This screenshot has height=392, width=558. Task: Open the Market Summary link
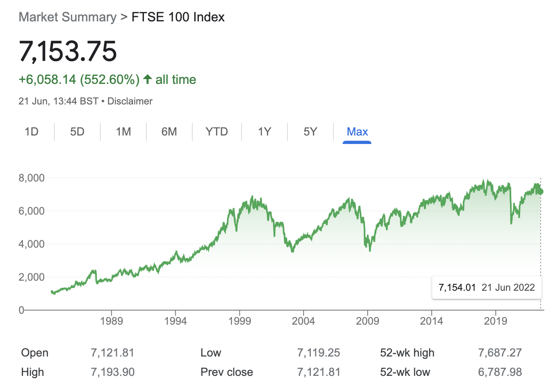coord(68,17)
